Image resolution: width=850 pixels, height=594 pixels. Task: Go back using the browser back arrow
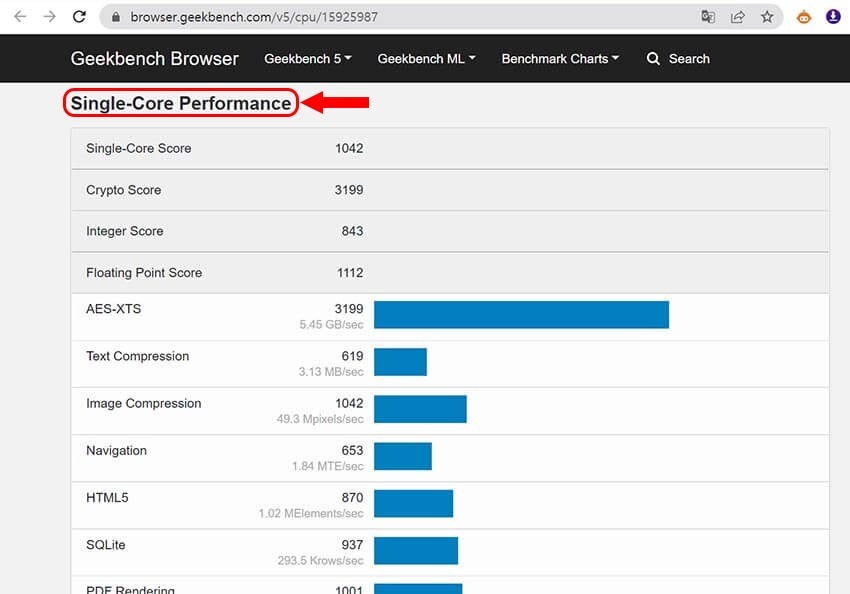[x=20, y=17]
